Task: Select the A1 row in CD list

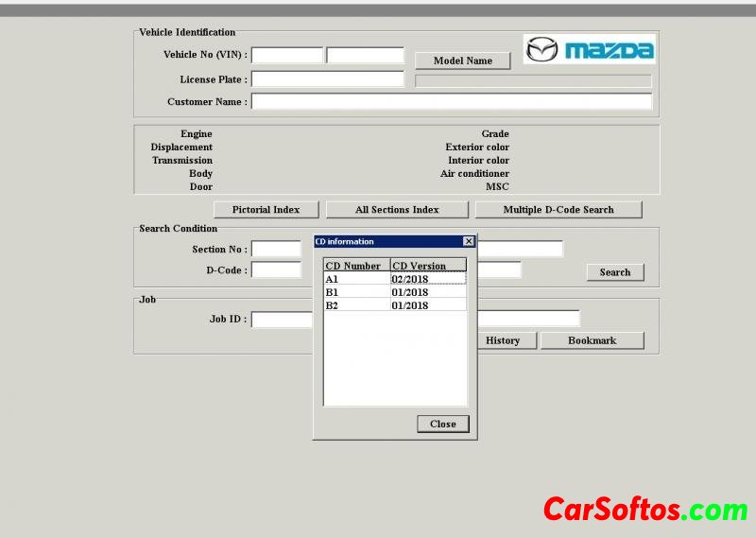Action: pyautogui.click(x=356, y=279)
